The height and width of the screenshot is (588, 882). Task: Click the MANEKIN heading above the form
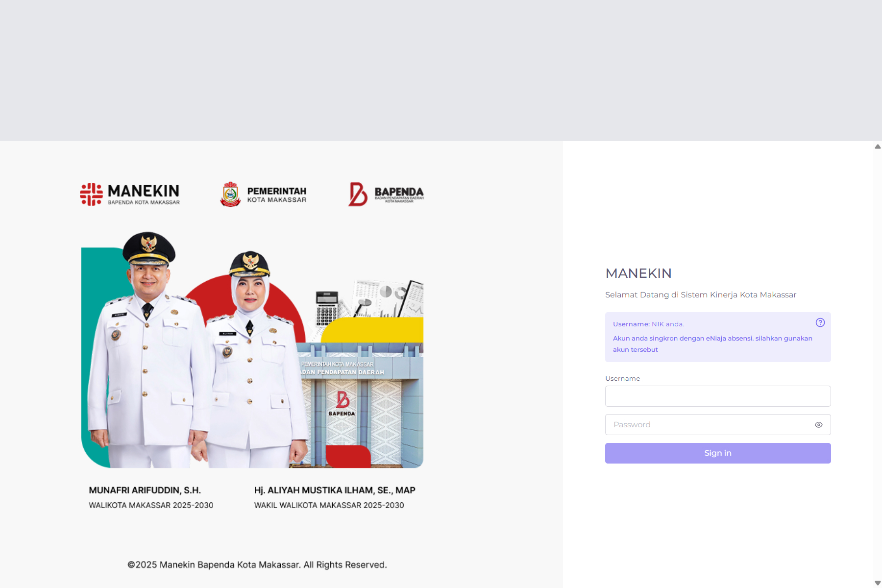tap(638, 273)
